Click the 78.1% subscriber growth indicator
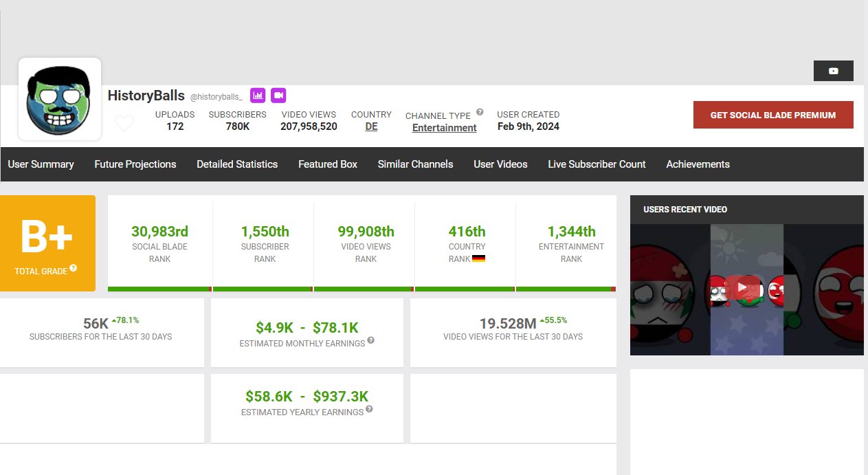 (125, 320)
